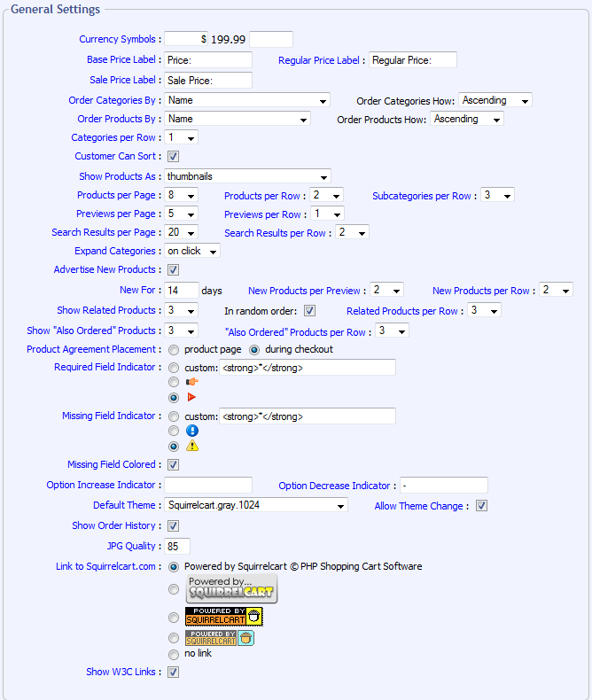Click the yellow warning triangle icon
The image size is (592, 700).
(x=191, y=447)
